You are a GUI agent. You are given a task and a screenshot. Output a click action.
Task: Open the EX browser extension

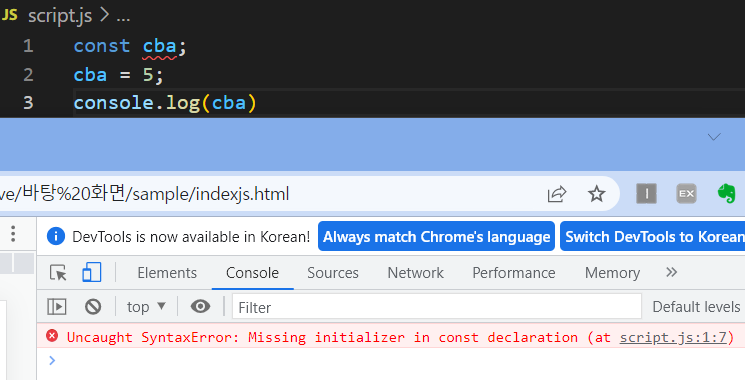[x=686, y=193]
